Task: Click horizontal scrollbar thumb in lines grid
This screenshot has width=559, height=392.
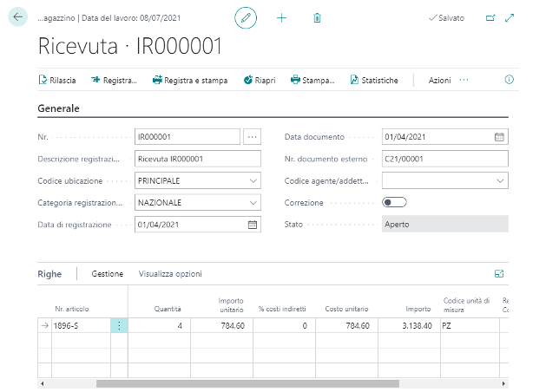Action: pyautogui.click(x=247, y=383)
